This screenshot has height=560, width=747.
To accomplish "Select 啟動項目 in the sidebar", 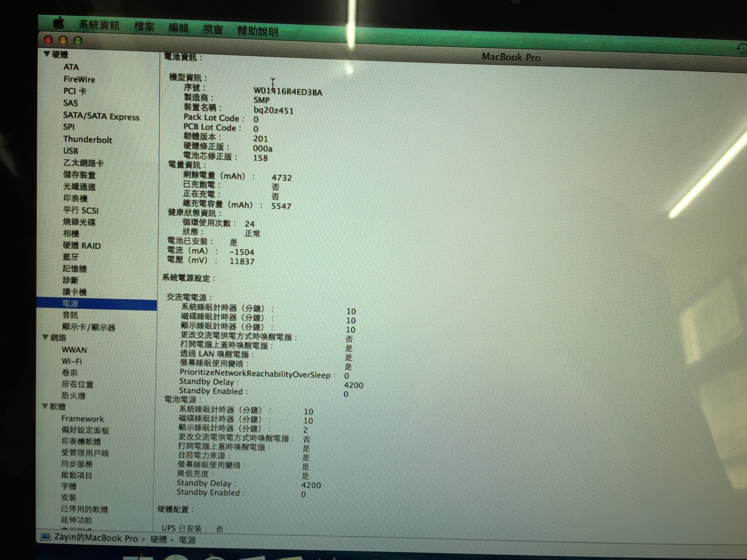I will 77,475.
